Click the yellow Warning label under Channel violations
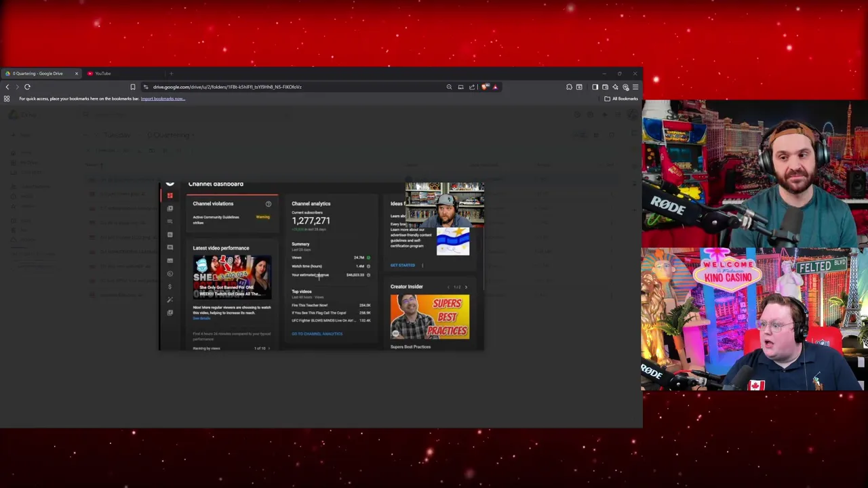 (262, 217)
